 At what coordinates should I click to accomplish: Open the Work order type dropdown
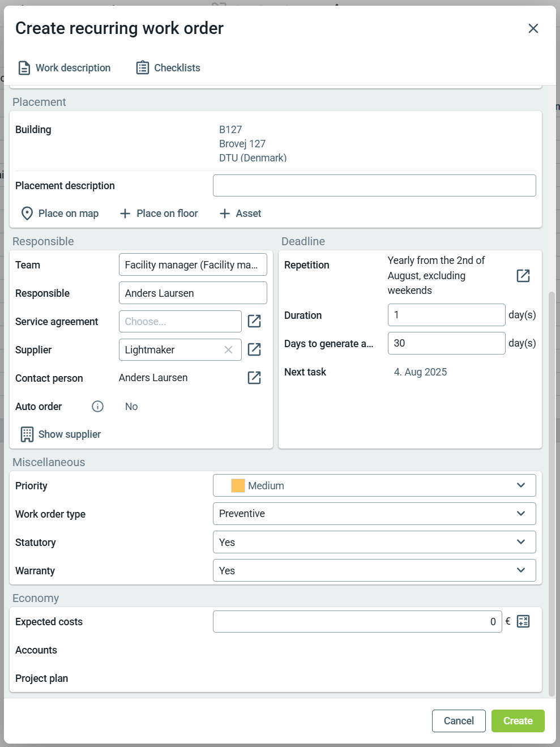pos(520,514)
